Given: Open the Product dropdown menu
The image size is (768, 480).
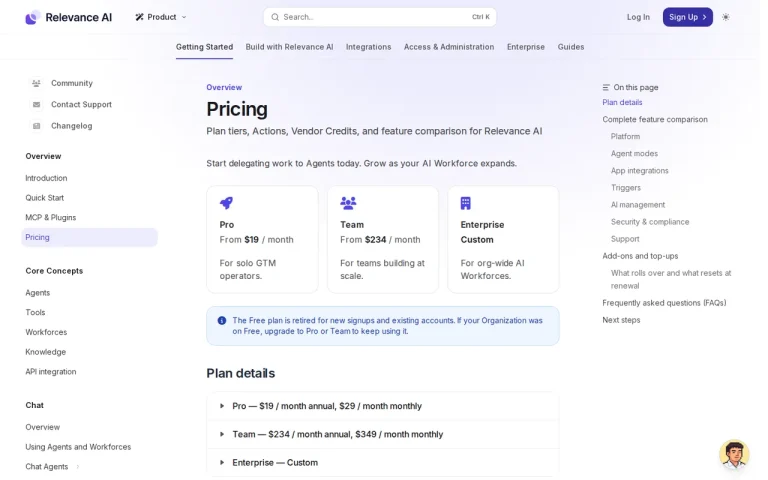Looking at the screenshot, I should point(161,17).
